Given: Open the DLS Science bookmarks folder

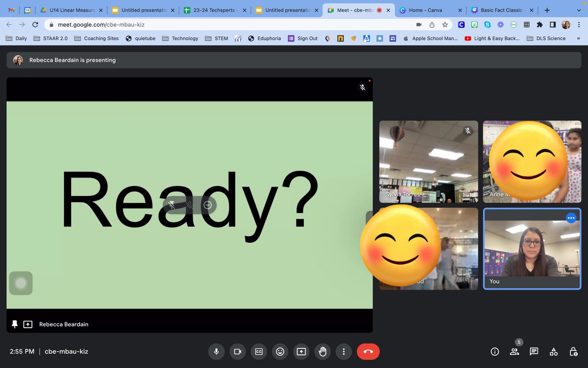Looking at the screenshot, I should (546, 38).
